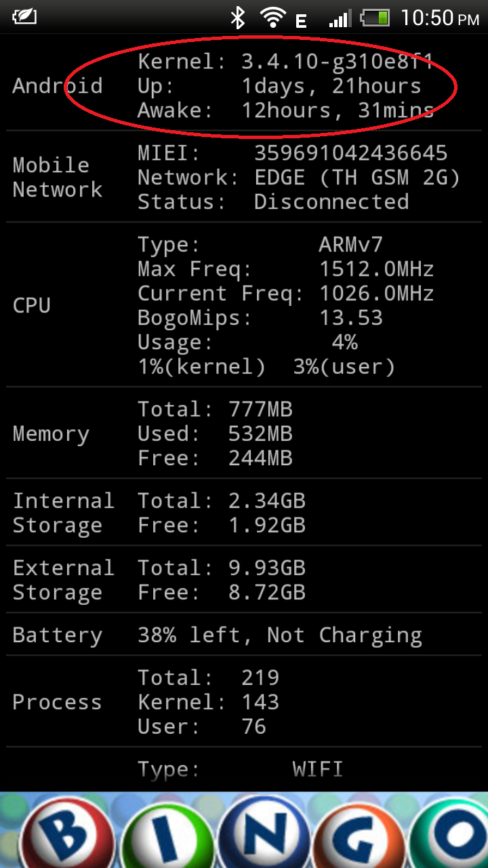
Task: Tap the cellular signal bars icon
Action: (339, 18)
